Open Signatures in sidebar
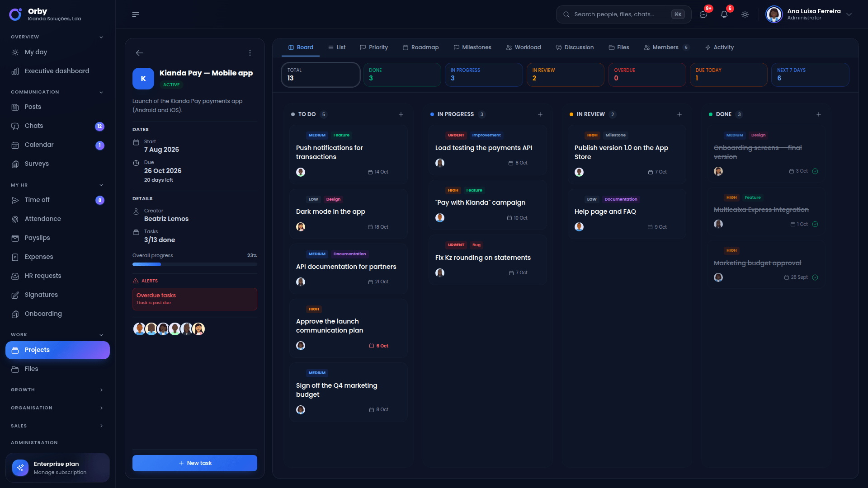Screen dimensions: 868x488 pos(57,295)
